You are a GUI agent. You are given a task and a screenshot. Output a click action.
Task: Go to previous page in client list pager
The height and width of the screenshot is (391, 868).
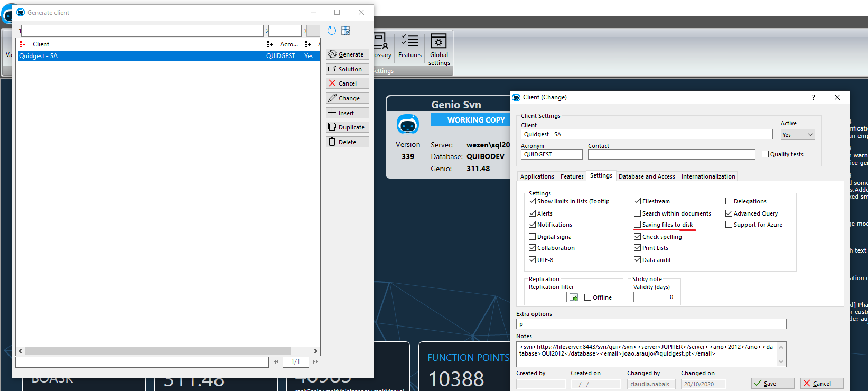click(276, 362)
